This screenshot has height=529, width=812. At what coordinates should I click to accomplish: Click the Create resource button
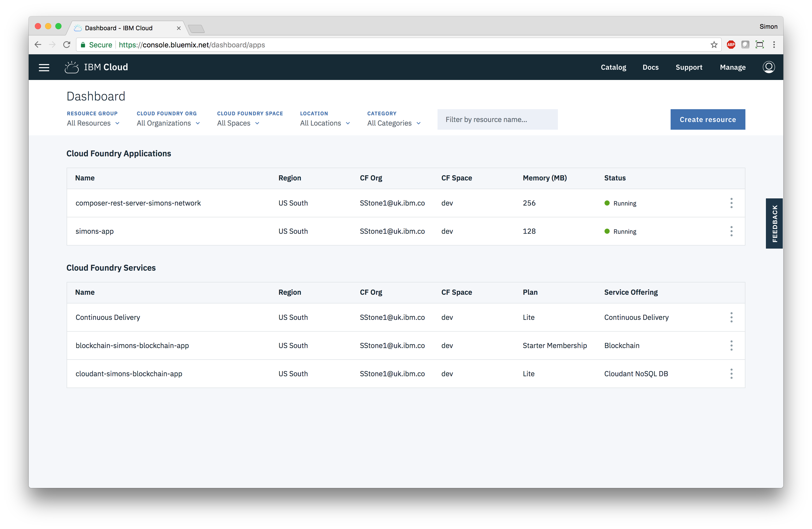coord(707,119)
